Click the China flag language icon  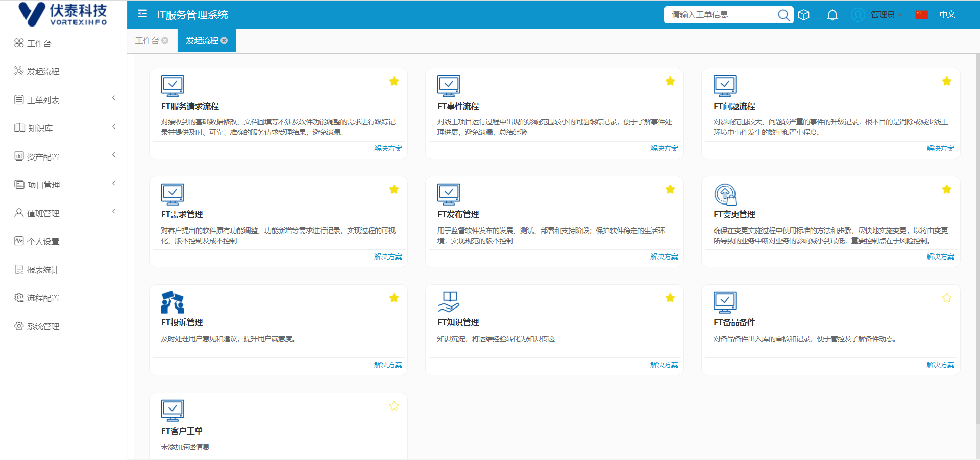[921, 15]
